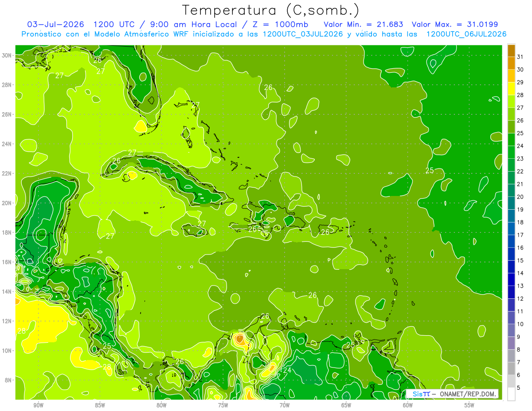The height and width of the screenshot is (411, 532).
Task: Click the "65W" longitude axis label
Action: point(346,406)
